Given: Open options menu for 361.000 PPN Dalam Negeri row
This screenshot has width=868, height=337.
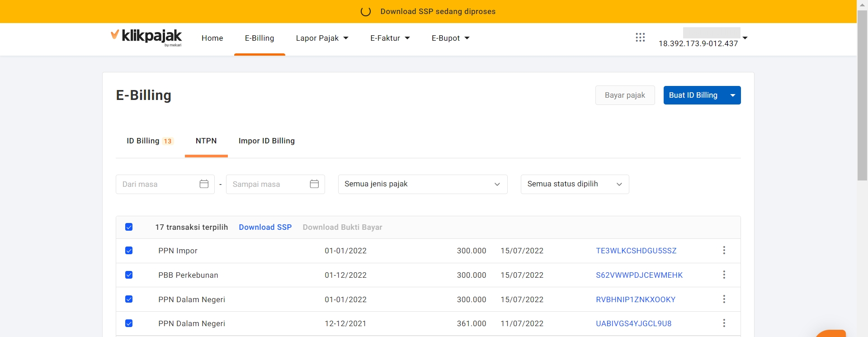Looking at the screenshot, I should coord(724,323).
